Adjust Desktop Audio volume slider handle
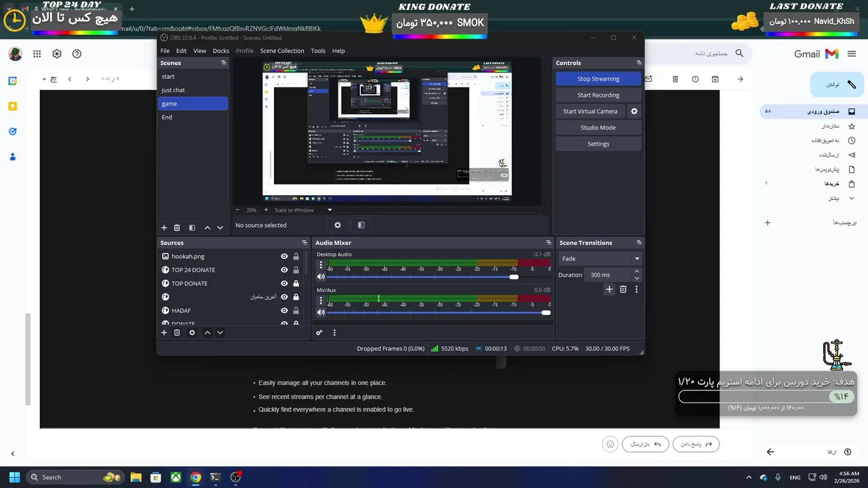The width and height of the screenshot is (868, 488). point(514,277)
